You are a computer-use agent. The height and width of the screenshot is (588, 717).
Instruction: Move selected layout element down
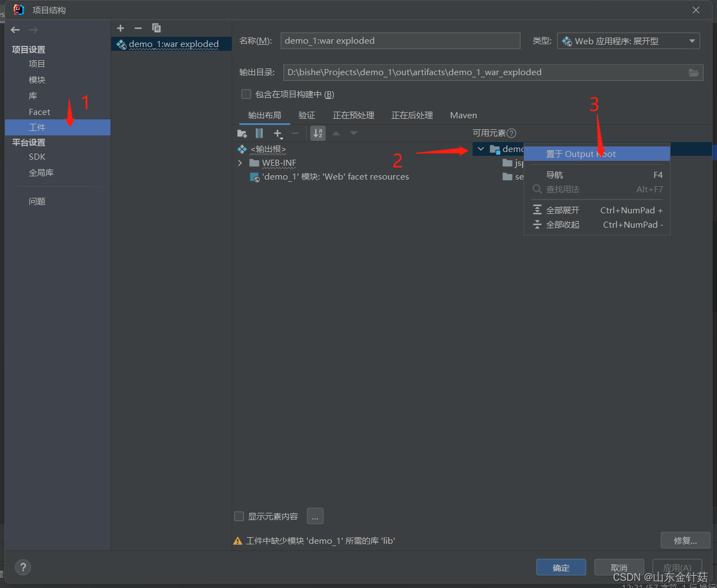(x=354, y=133)
